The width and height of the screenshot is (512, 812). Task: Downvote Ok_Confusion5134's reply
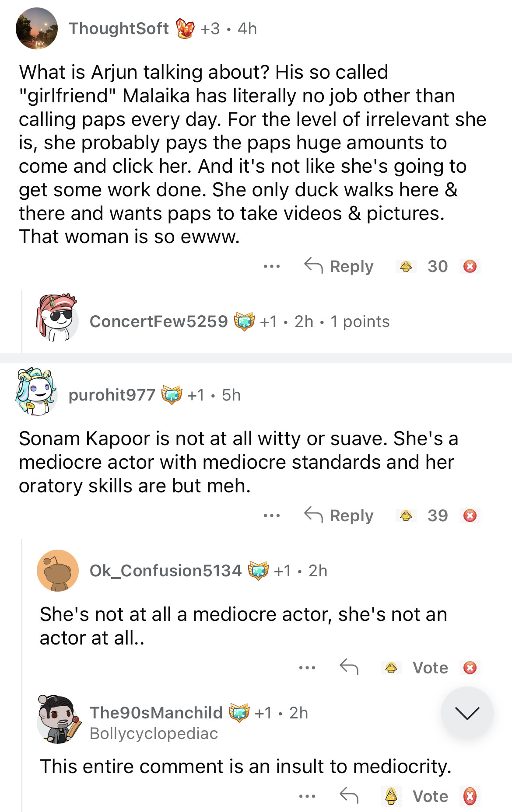[x=470, y=668]
